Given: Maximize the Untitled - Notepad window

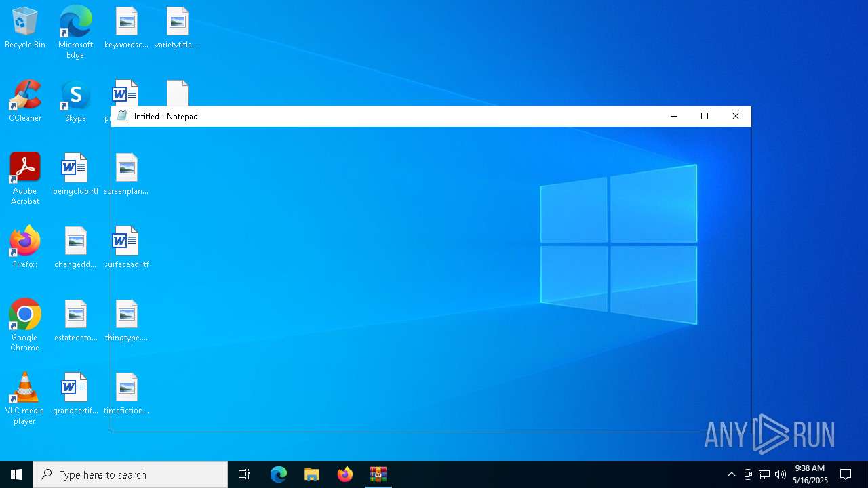Looking at the screenshot, I should 705,116.
